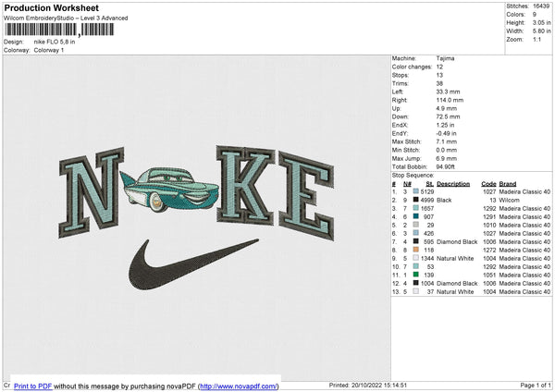The image size is (555, 392).
Task: Select the black swatch beside stitch count 1004
Action: click(x=416, y=283)
